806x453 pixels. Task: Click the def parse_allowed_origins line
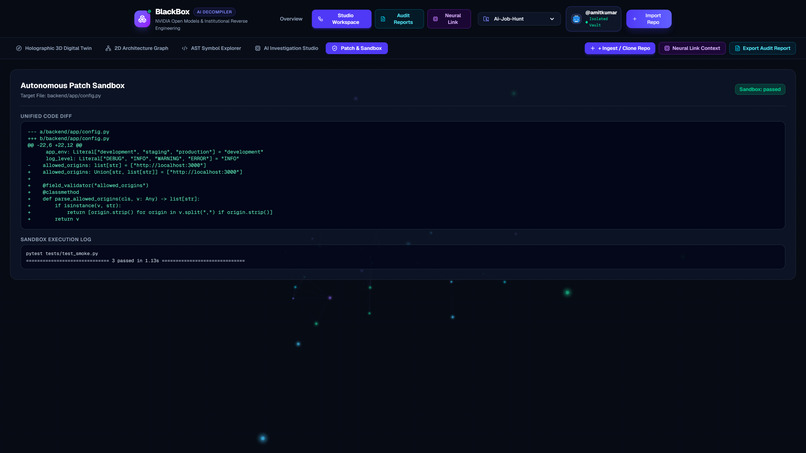pos(114,198)
